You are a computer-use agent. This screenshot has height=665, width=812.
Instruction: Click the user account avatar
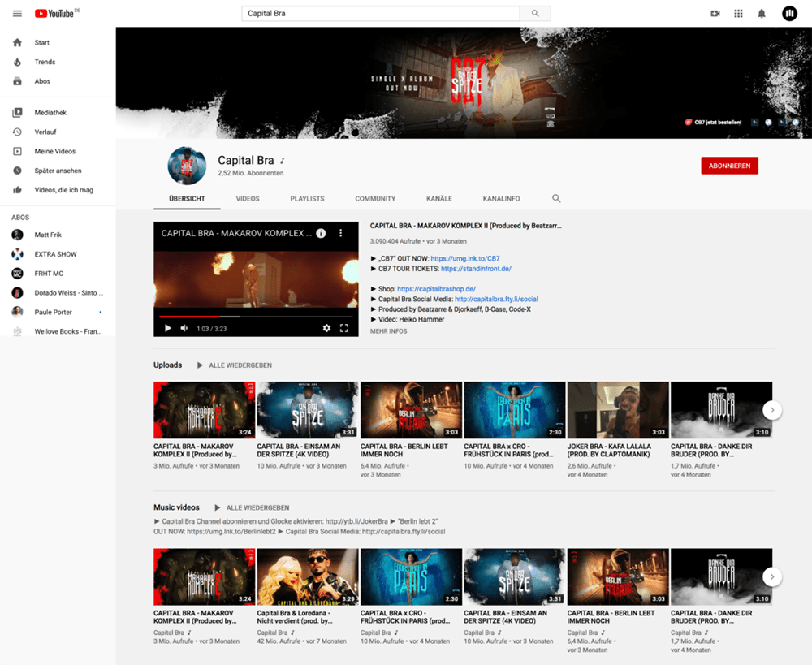coord(789,14)
